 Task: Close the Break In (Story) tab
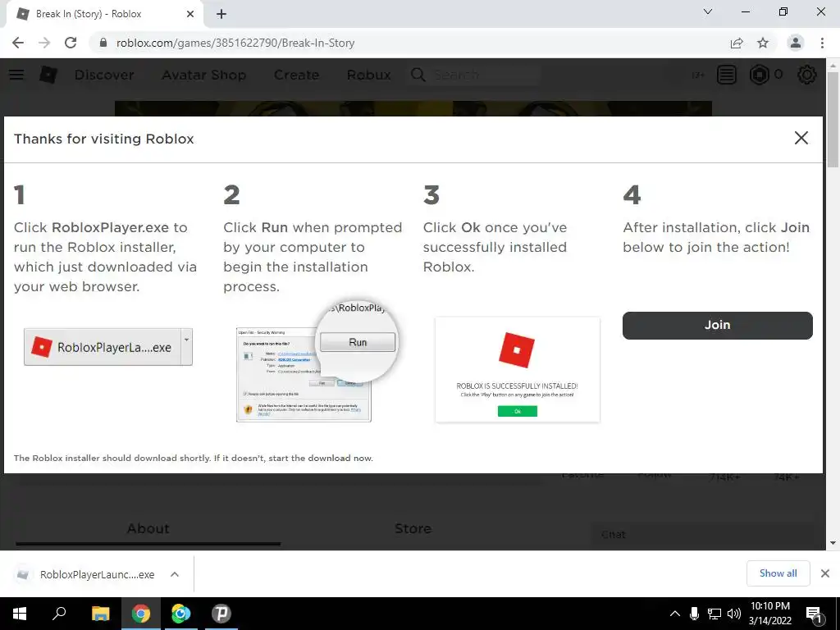point(190,14)
